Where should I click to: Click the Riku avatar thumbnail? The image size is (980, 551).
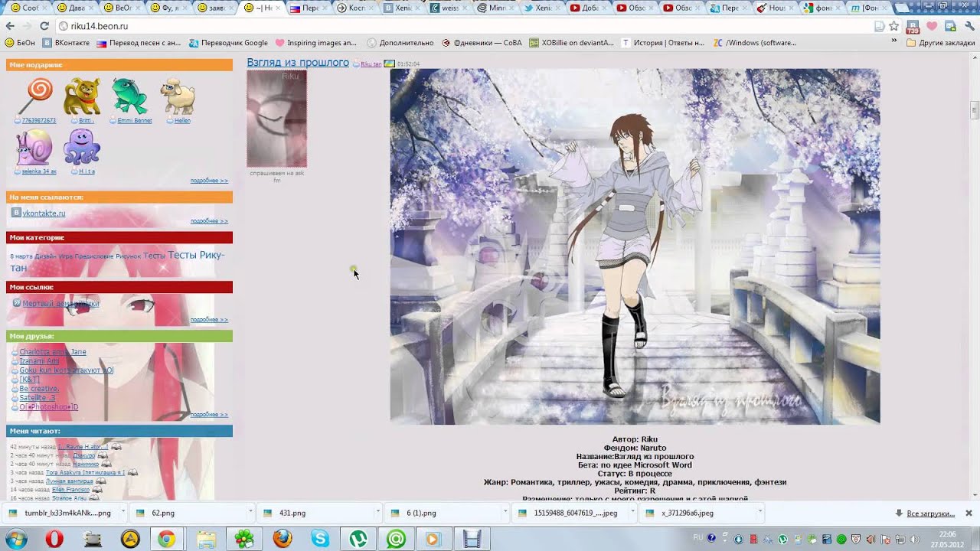tap(276, 119)
